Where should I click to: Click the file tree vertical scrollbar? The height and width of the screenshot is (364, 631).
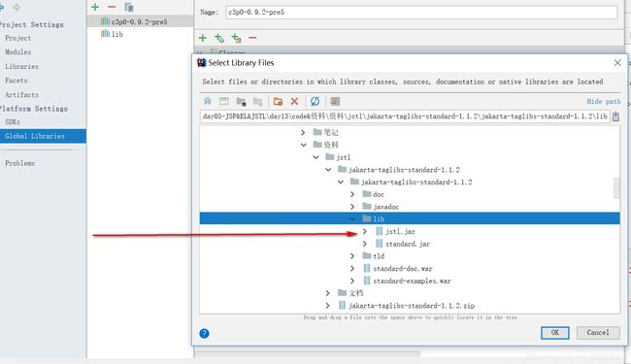(x=616, y=188)
